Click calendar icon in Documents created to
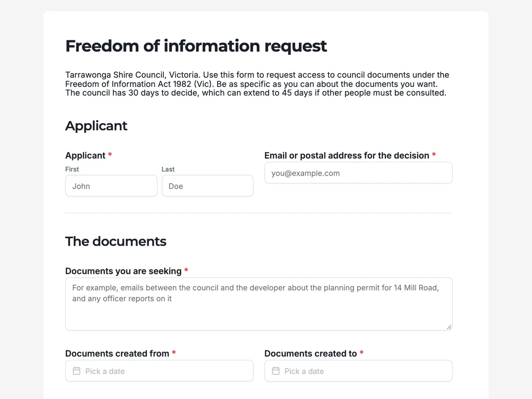Image resolution: width=532 pixels, height=399 pixels. click(276, 371)
